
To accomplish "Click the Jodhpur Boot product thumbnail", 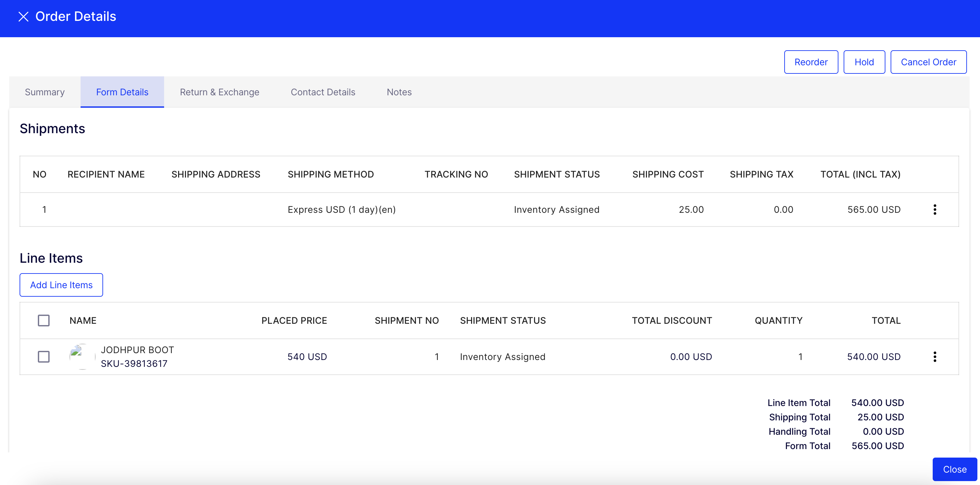I will pyautogui.click(x=82, y=356).
